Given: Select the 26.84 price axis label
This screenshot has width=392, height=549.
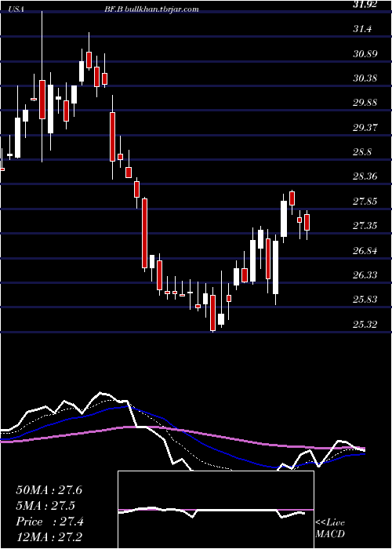Looking at the screenshot, I should (366, 251).
